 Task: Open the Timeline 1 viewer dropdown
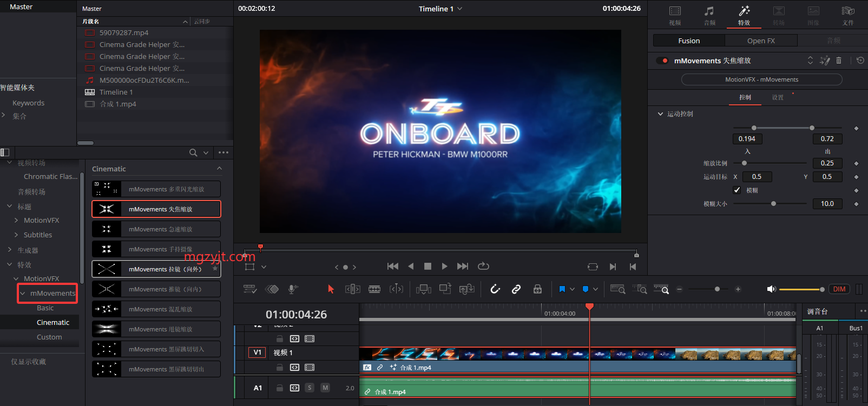click(x=460, y=9)
